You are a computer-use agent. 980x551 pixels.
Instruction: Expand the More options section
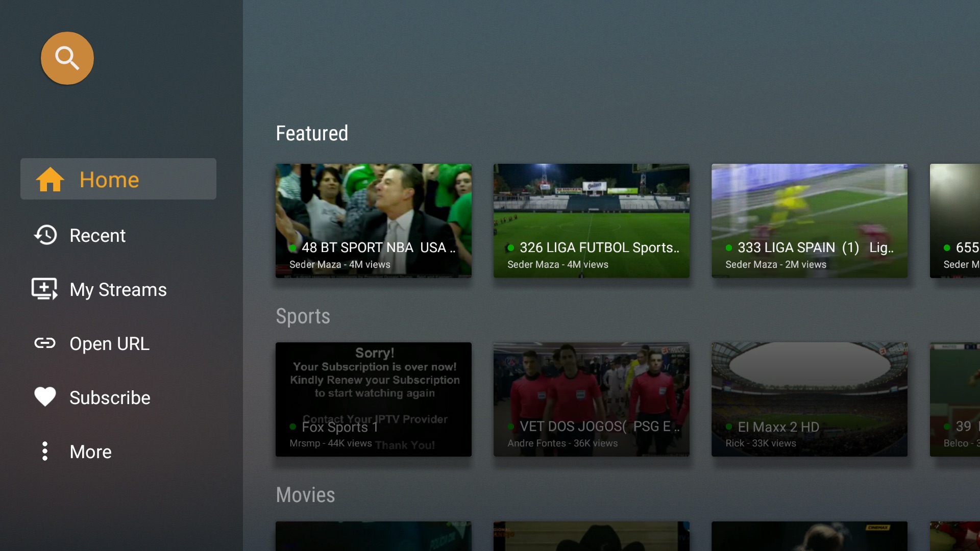[90, 451]
